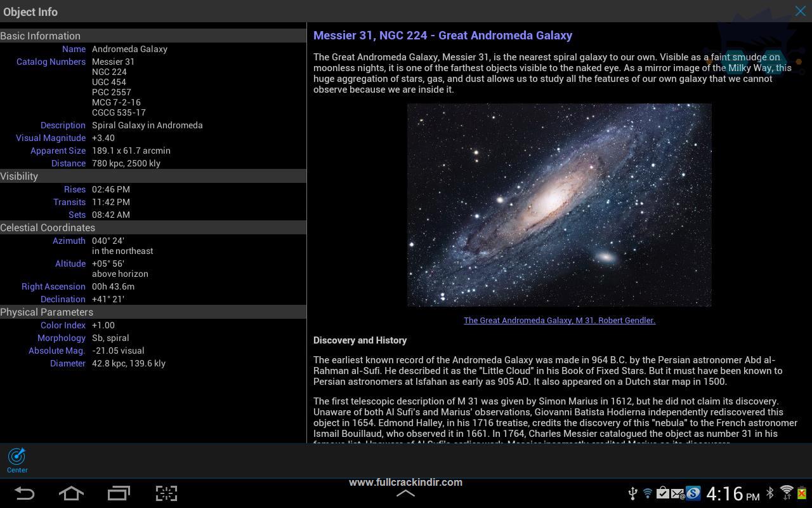Tap the Object Info title
This screenshot has height=508, width=812.
(x=30, y=11)
